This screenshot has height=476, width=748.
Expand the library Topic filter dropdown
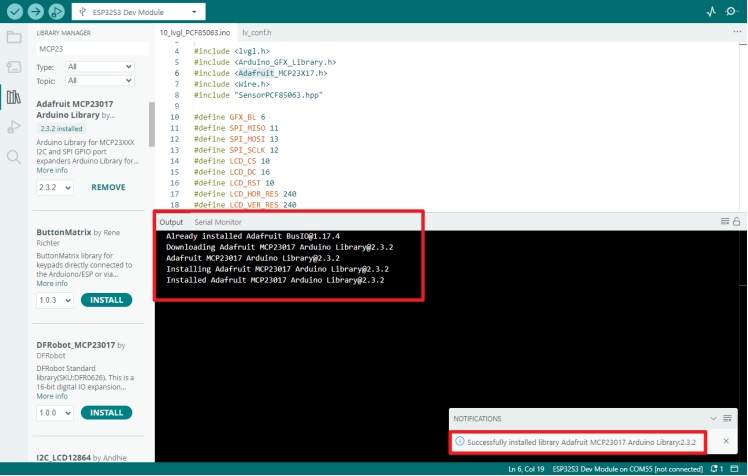tap(99, 80)
